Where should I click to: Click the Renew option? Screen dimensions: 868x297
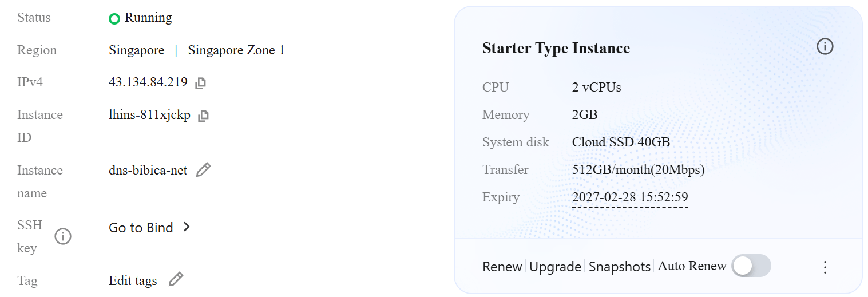[x=502, y=267]
